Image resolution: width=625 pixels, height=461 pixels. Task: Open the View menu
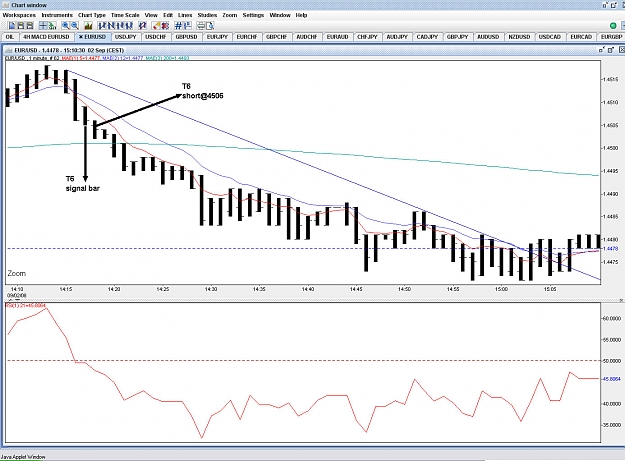coord(151,15)
